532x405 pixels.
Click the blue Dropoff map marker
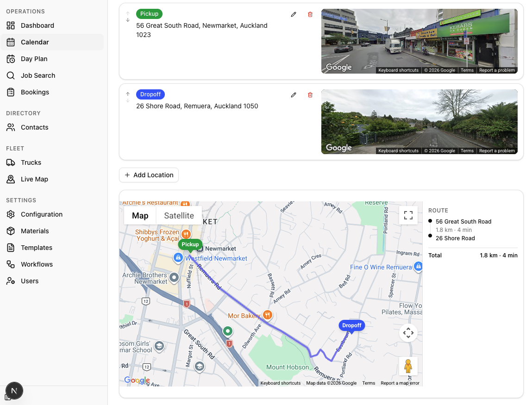[351, 326]
